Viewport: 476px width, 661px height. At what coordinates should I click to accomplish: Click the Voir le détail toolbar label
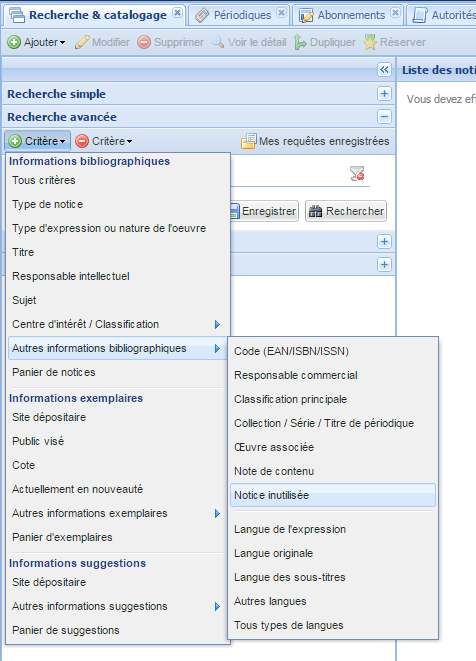[x=257, y=43]
